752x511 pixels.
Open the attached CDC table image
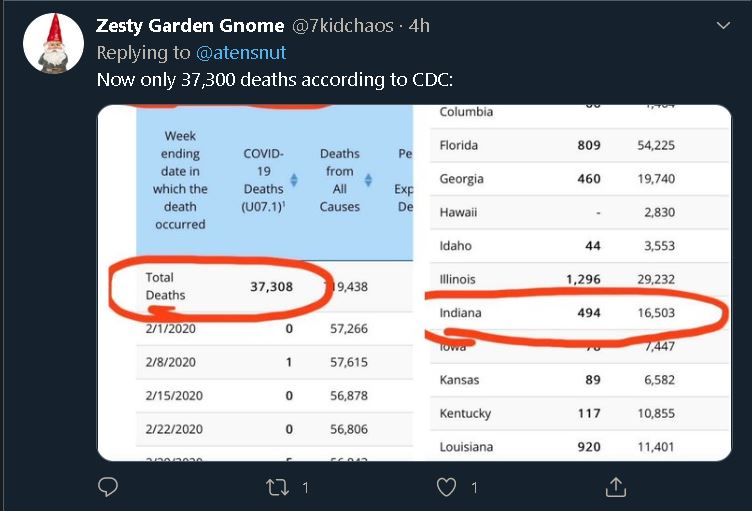click(x=414, y=283)
